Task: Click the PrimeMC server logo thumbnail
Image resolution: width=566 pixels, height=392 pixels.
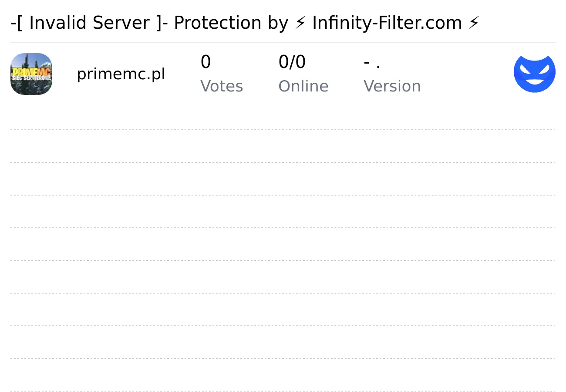Action: 31,74
